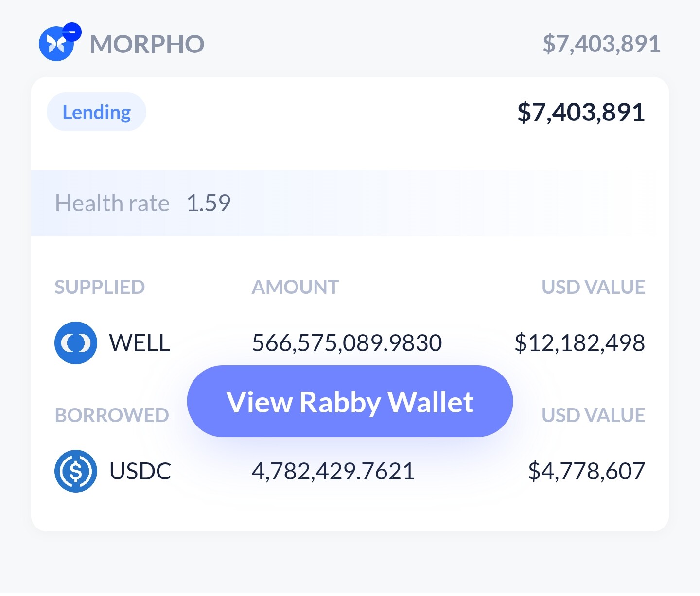
Task: Select the WELL token name
Action: point(140,343)
